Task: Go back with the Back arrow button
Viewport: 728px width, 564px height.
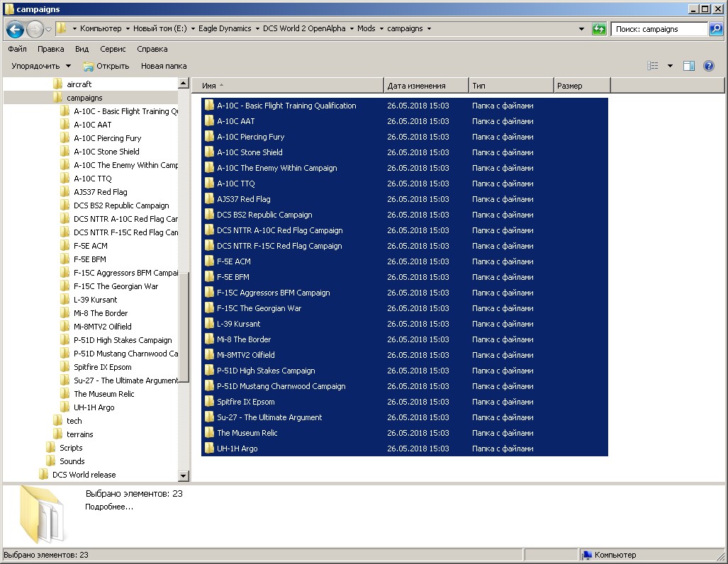Action: [15, 29]
